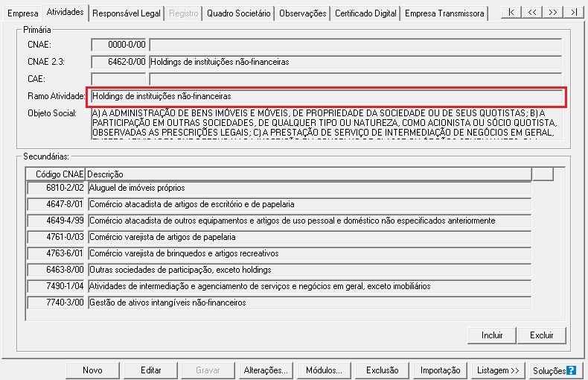588x380 pixels.
Task: Select Atividades de intermediação e agenciamento row
Action: tap(310, 286)
